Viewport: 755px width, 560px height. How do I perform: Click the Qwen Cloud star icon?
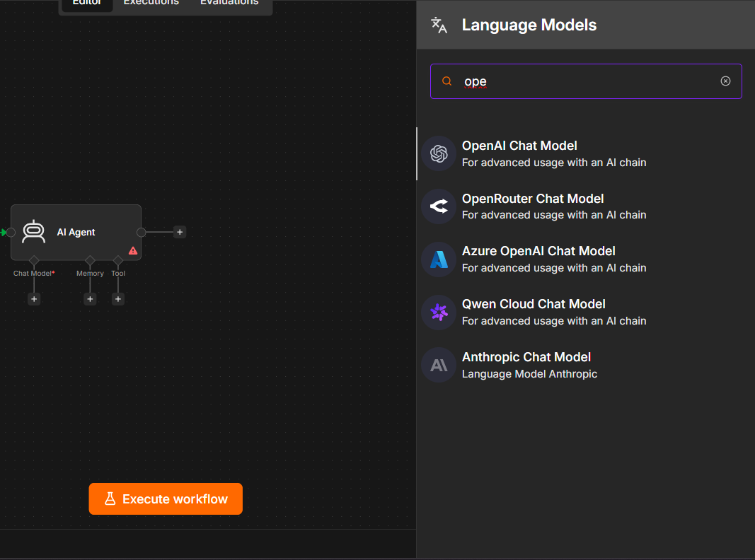pyautogui.click(x=439, y=313)
